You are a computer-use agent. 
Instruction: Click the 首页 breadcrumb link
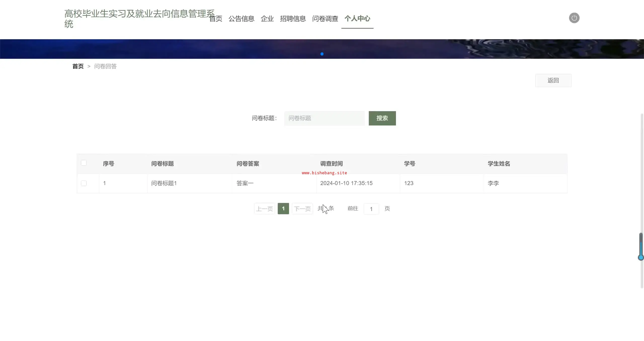(78, 66)
